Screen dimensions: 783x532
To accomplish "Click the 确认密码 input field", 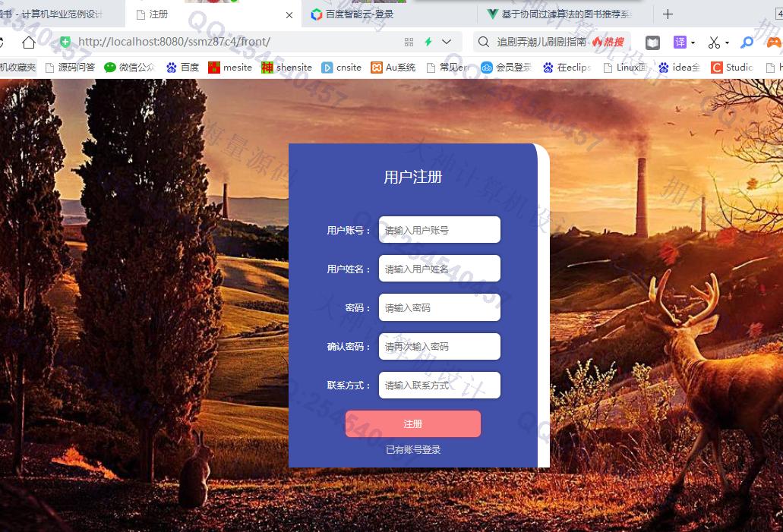I will click(440, 346).
